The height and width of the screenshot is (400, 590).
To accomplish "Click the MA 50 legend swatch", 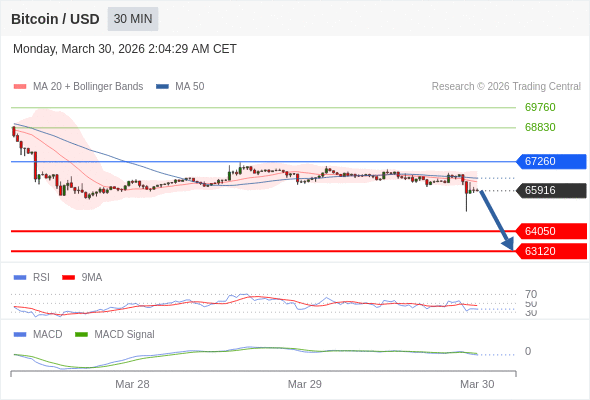I will [x=163, y=87].
